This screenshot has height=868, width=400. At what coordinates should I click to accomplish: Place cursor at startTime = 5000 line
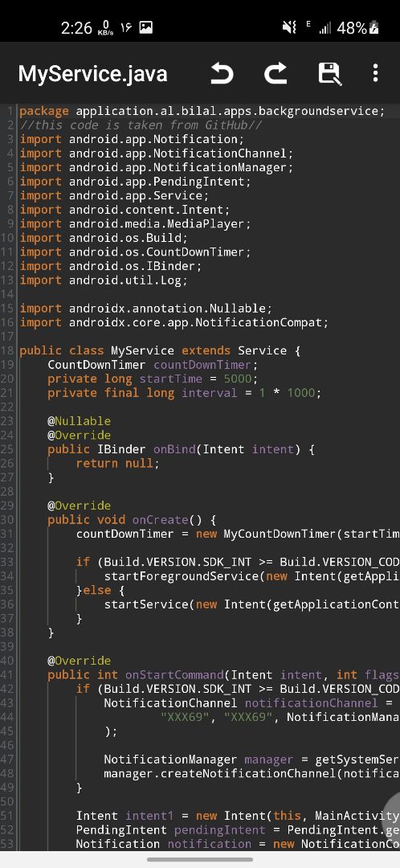pyautogui.click(x=153, y=379)
